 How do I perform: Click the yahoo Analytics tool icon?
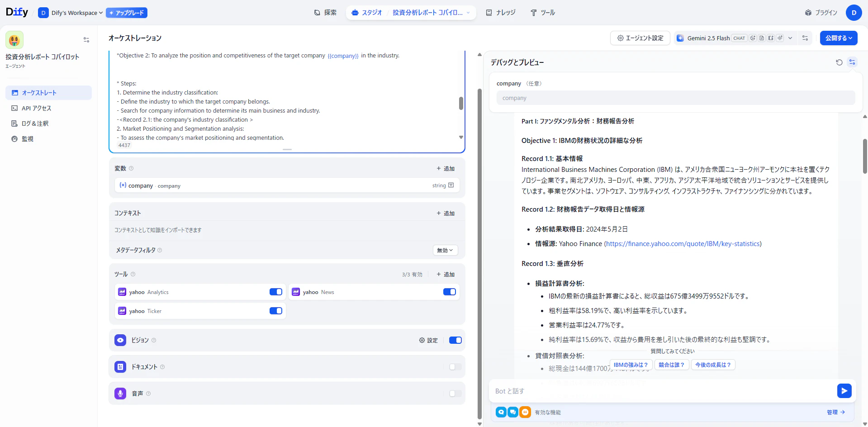point(122,292)
